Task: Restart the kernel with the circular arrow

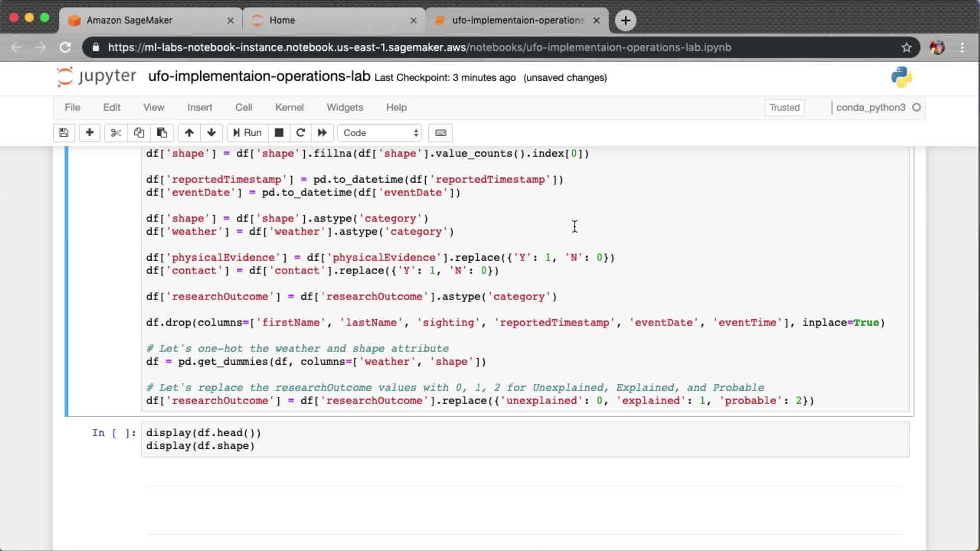Action: click(301, 133)
